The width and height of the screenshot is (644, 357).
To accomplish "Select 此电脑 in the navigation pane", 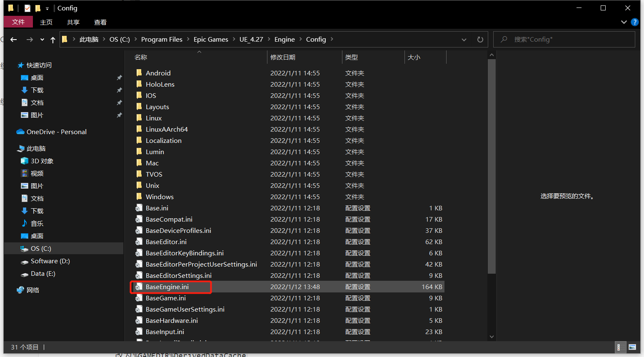I will (36, 148).
